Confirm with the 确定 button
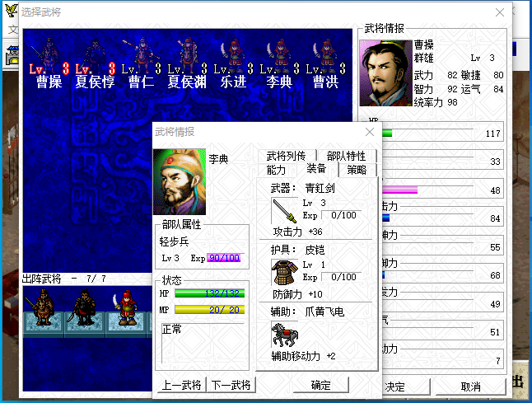This screenshot has width=532, height=403. (321, 386)
